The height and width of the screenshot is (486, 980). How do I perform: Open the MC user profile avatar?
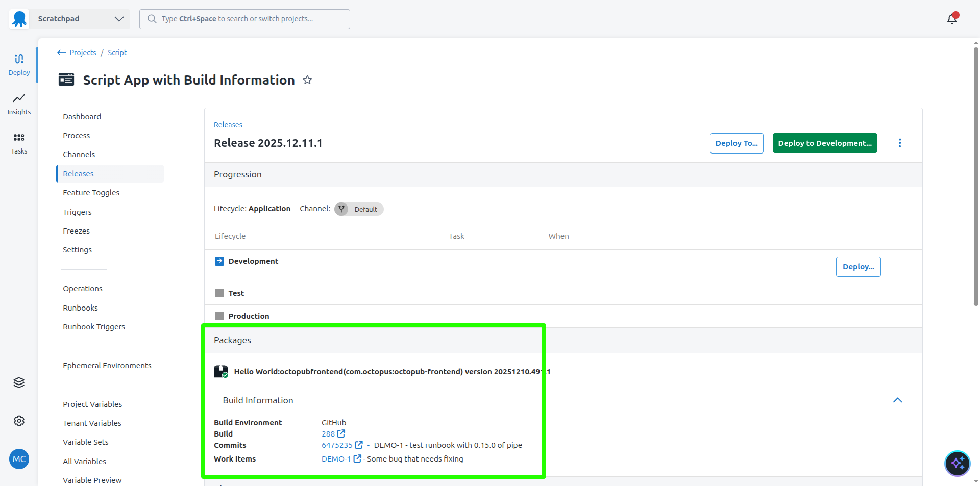[19, 459]
